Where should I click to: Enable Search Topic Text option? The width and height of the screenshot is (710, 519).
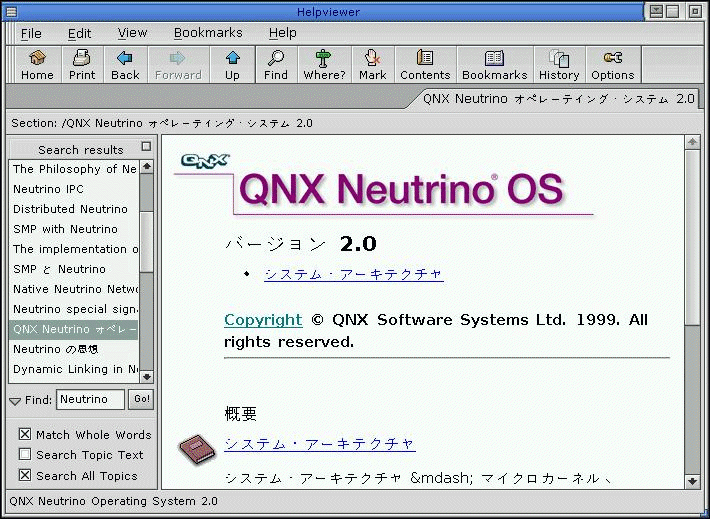pos(25,454)
